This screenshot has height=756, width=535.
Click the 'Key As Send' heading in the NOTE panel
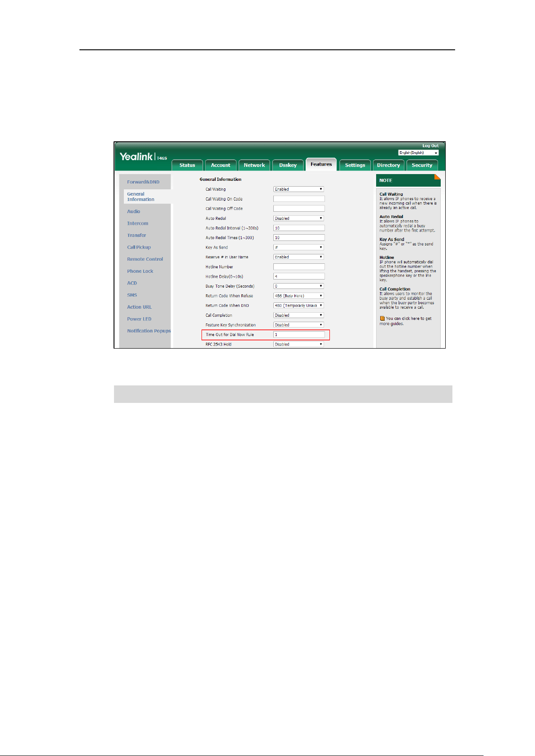pyautogui.click(x=392, y=240)
